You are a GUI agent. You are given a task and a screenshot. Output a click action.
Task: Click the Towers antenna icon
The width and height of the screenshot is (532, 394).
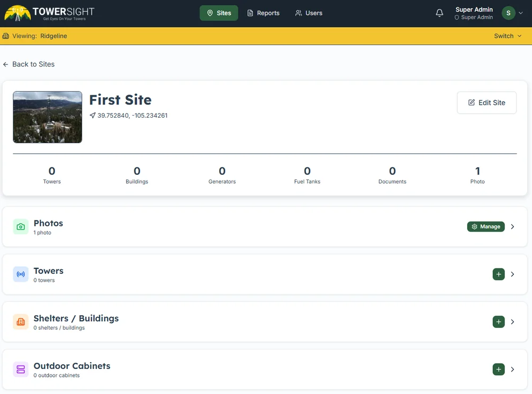21,274
